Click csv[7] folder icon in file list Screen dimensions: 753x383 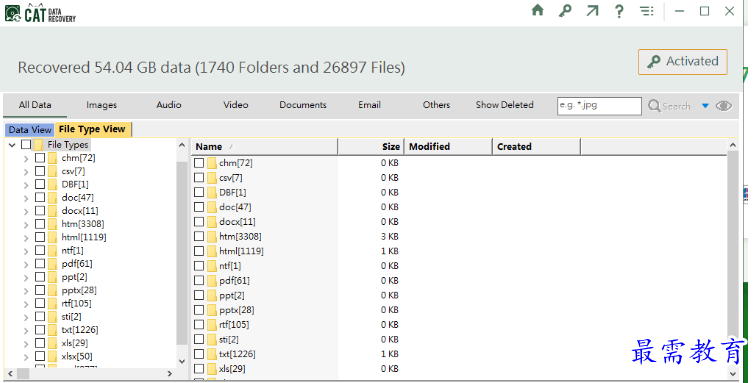pyautogui.click(x=212, y=178)
